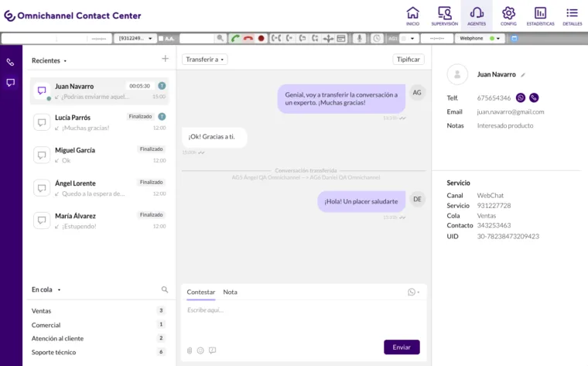Open the WhatsApp channel selector dropdown

click(414, 292)
